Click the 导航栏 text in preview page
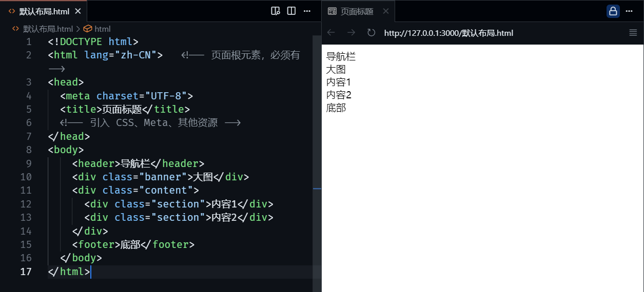This screenshot has height=292, width=644. (341, 57)
